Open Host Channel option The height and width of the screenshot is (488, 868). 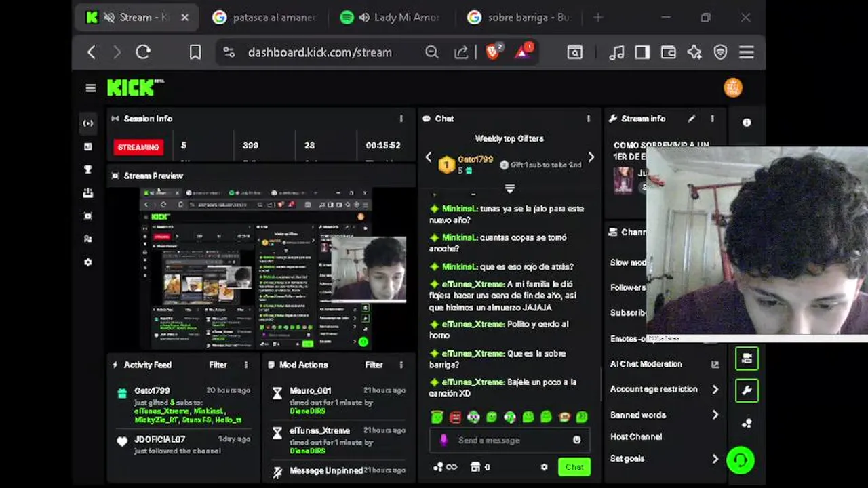pyautogui.click(x=636, y=436)
